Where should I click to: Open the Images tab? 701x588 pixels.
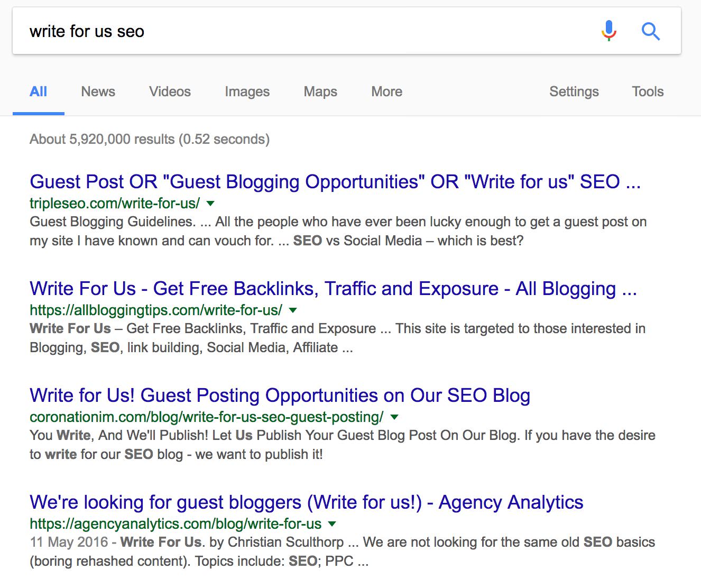click(x=247, y=91)
